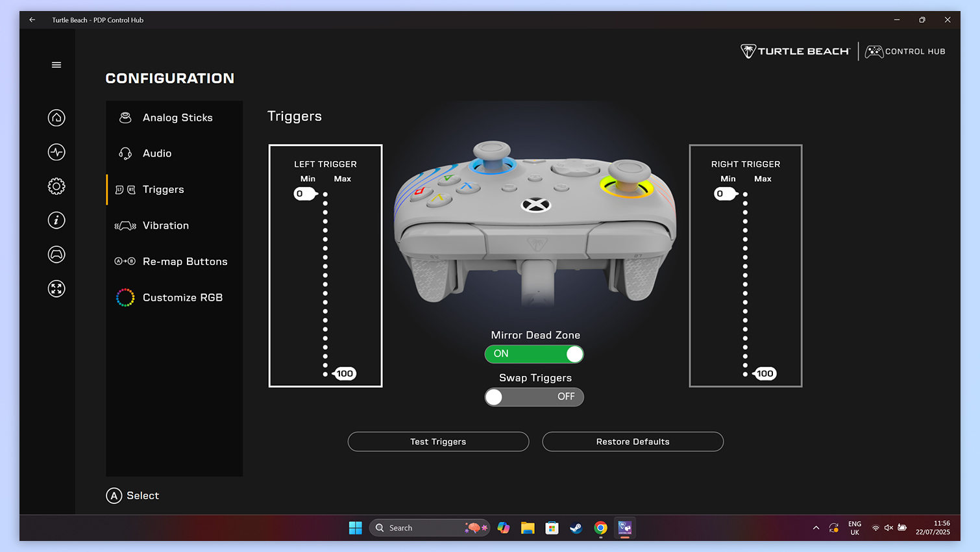Switch to the Audio settings
Image resolution: width=980 pixels, height=552 pixels.
pos(157,153)
